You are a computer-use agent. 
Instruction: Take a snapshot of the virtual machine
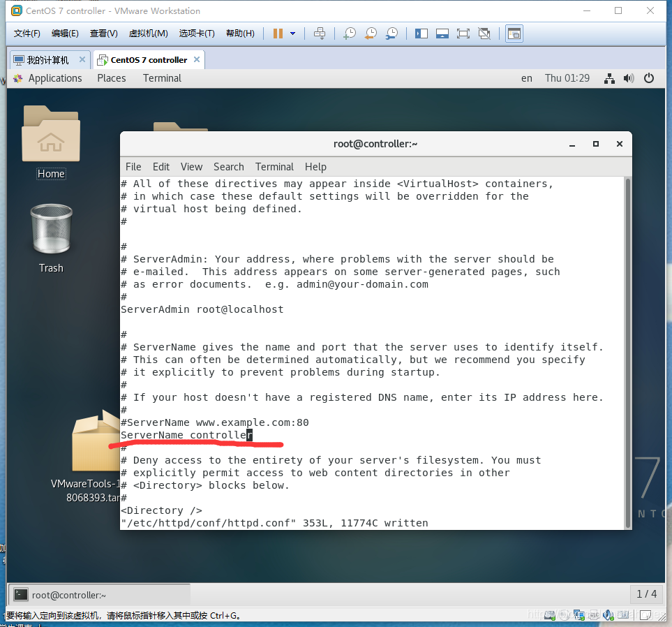(x=349, y=33)
